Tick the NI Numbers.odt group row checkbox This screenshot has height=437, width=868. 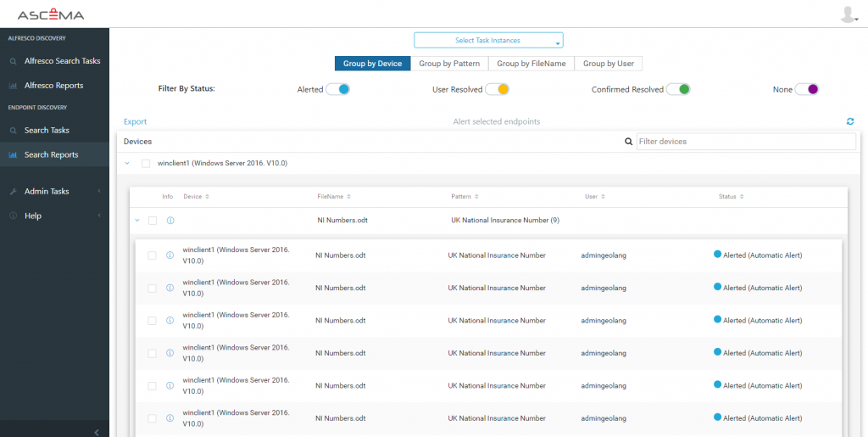click(153, 221)
